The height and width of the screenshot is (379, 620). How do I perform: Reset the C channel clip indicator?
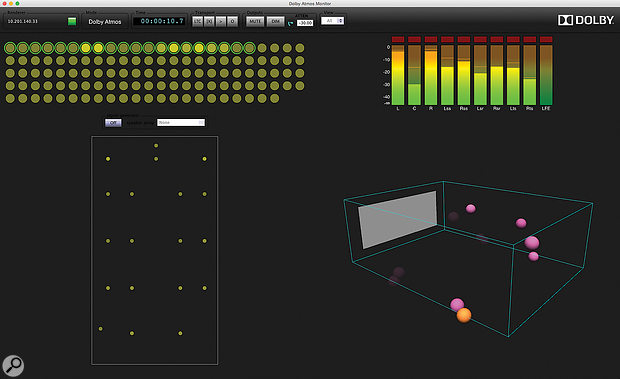point(414,39)
